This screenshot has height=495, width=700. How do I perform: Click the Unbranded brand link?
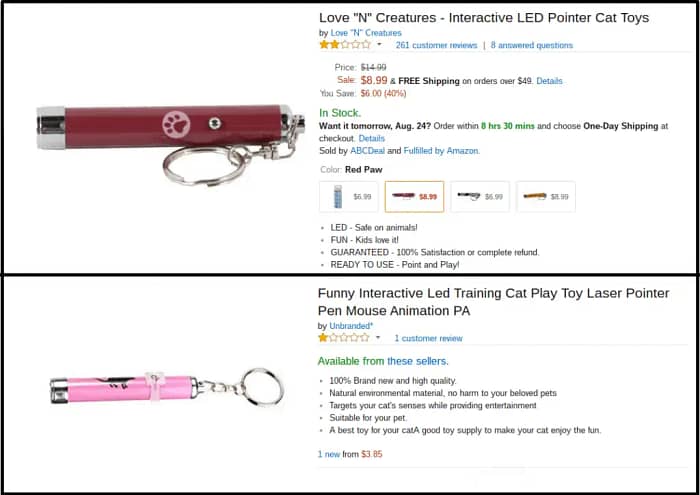pos(351,326)
